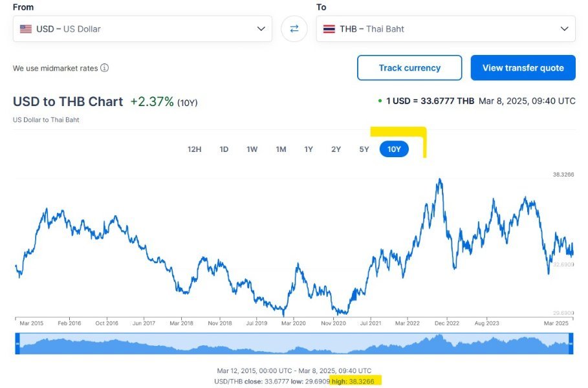Select the 12H chart range
The image size is (588, 388).
(195, 149)
